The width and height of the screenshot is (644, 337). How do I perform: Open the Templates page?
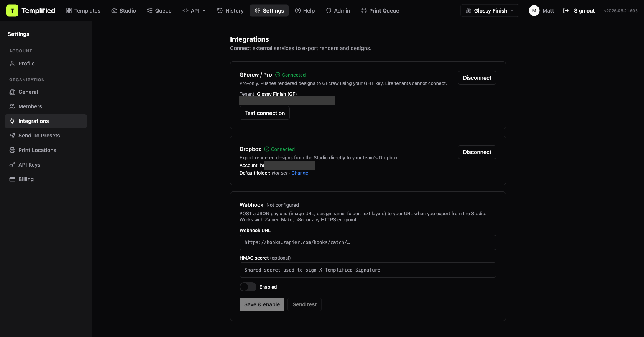pos(83,11)
